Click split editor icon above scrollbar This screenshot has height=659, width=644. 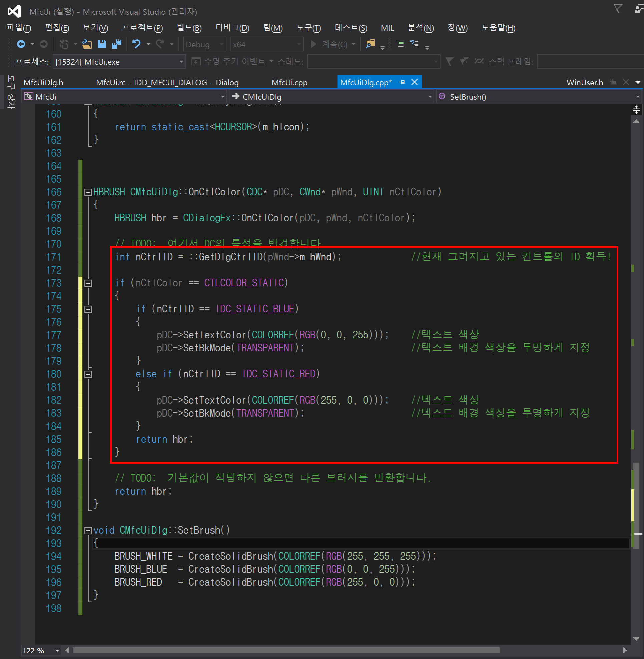pyautogui.click(x=636, y=110)
